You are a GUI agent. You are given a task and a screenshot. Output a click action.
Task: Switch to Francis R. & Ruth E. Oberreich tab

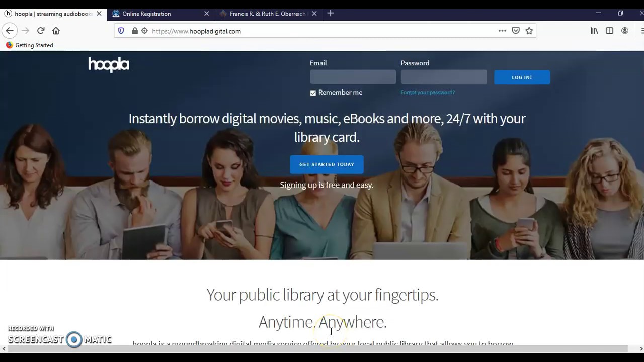pos(269,14)
